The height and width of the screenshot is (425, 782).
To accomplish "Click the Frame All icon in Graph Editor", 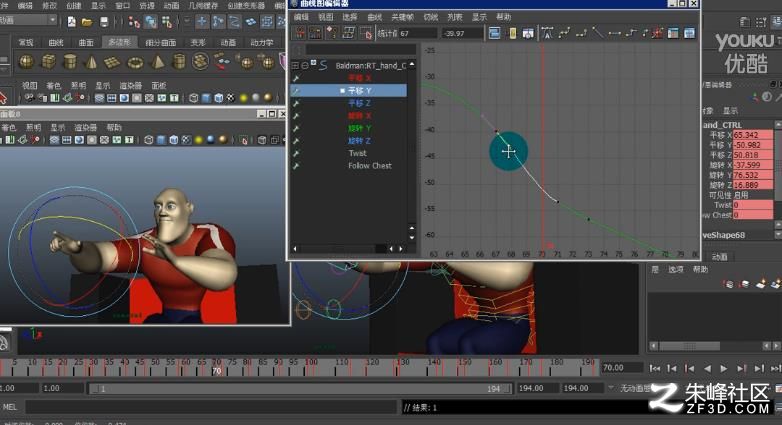I will click(494, 33).
